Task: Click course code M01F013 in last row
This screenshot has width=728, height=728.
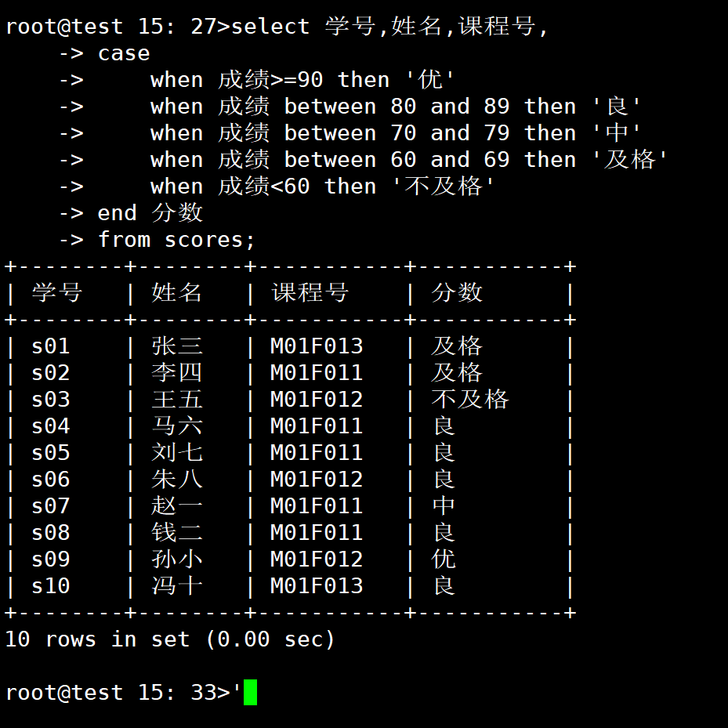Action: [316, 586]
